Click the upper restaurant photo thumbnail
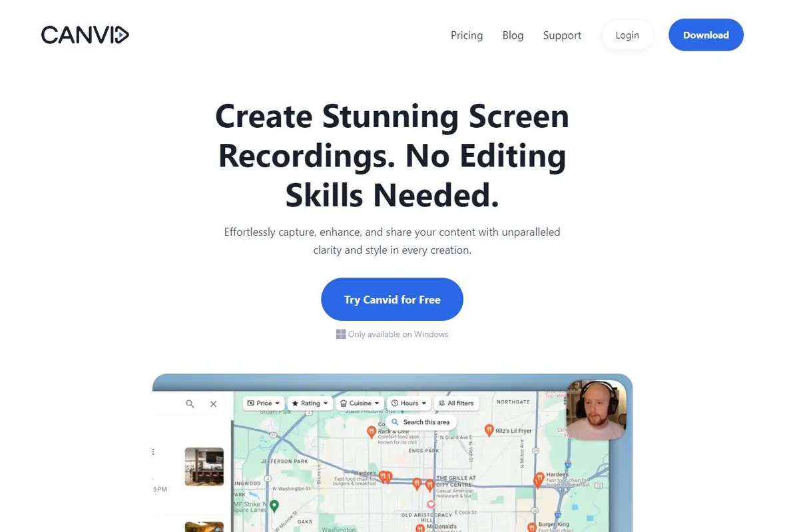The width and height of the screenshot is (799, 532). pos(204,466)
